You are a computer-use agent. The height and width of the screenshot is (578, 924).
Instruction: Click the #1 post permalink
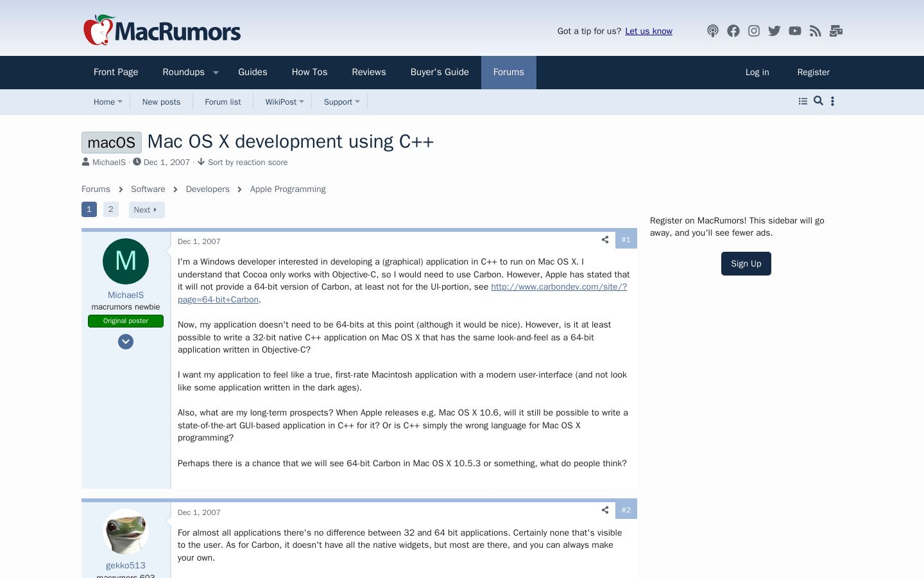[626, 240]
